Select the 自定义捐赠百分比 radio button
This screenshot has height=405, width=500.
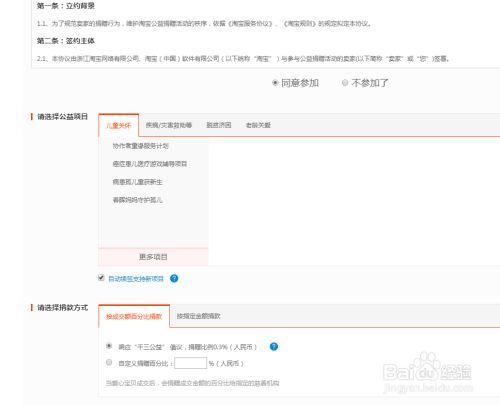coord(109,362)
